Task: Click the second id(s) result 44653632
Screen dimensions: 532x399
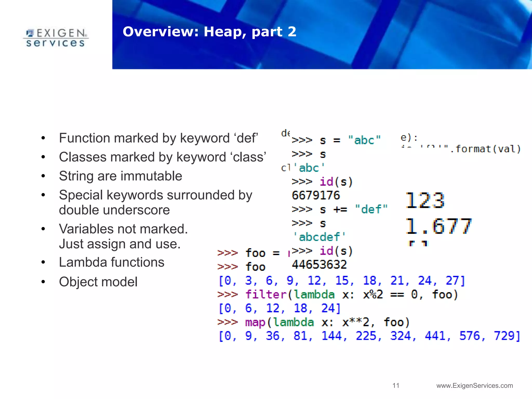Action: (x=319, y=265)
